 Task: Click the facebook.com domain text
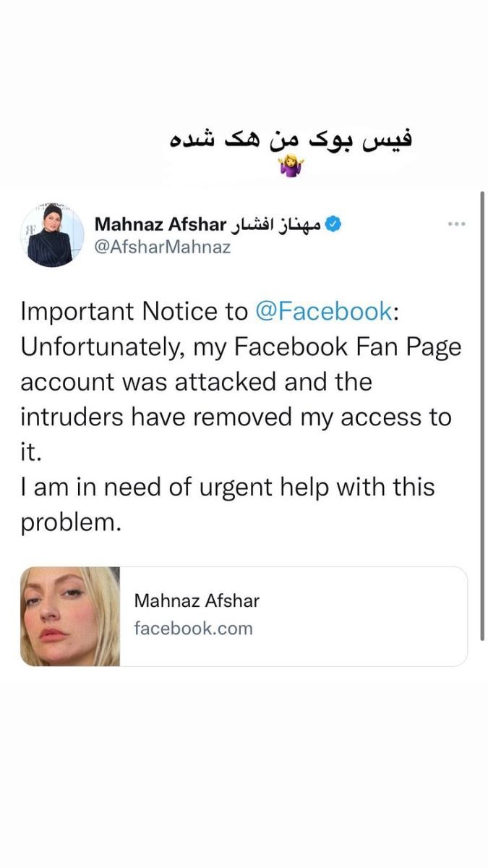193,628
